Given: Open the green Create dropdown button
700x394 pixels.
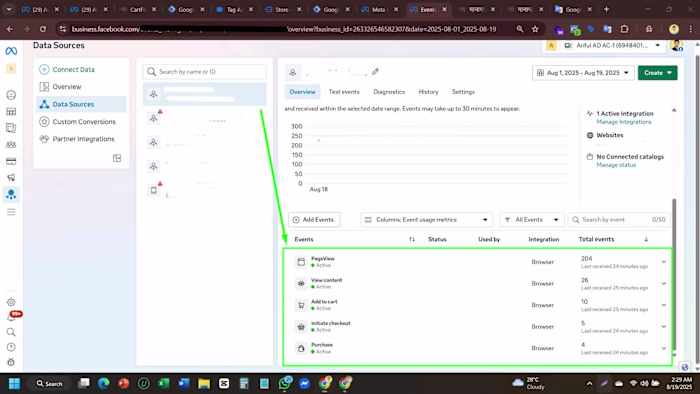Looking at the screenshot, I should (x=658, y=73).
